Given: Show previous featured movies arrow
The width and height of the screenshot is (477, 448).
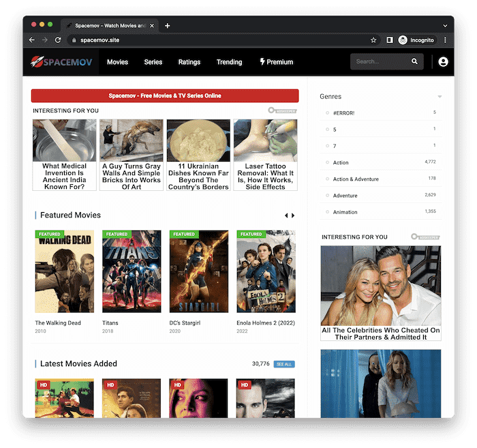Looking at the screenshot, I should (286, 215).
